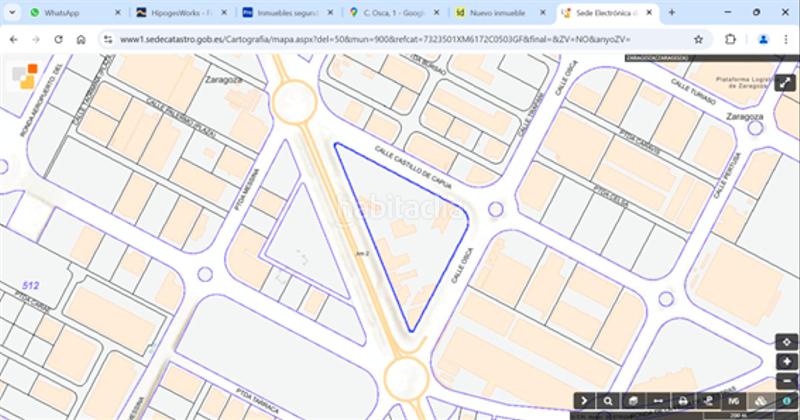Switch to the Nuevo inmueble tab

click(x=495, y=13)
